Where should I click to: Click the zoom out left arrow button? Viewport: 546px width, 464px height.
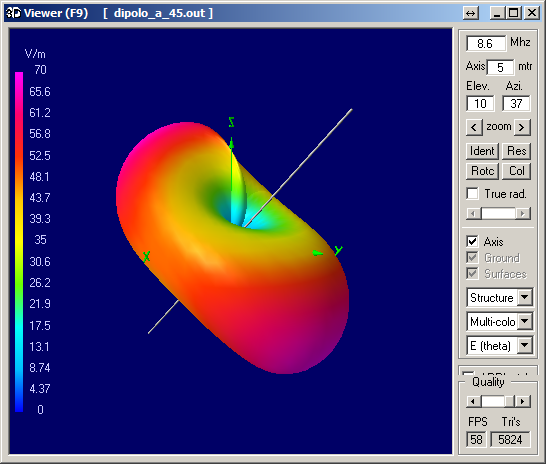point(474,127)
